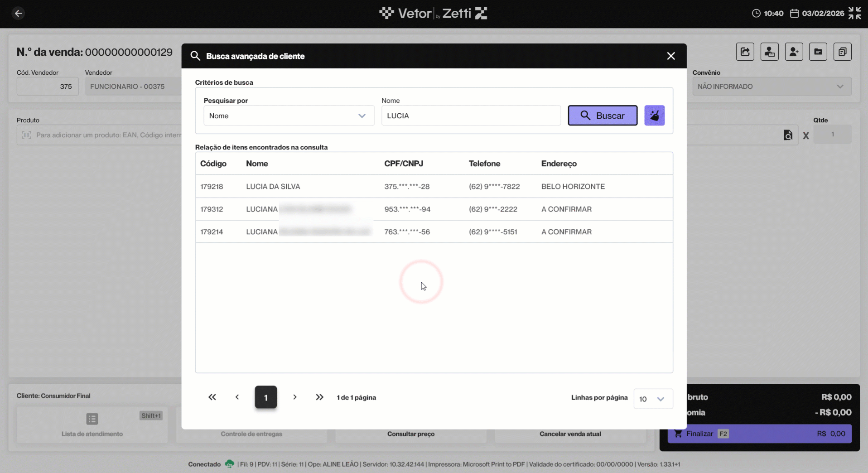
Task: Open the identify customer icon in the toolbar
Action: coord(769,52)
